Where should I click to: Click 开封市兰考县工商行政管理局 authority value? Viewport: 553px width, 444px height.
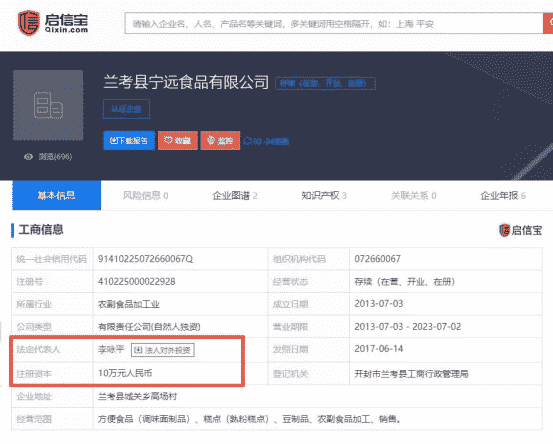coord(411,374)
